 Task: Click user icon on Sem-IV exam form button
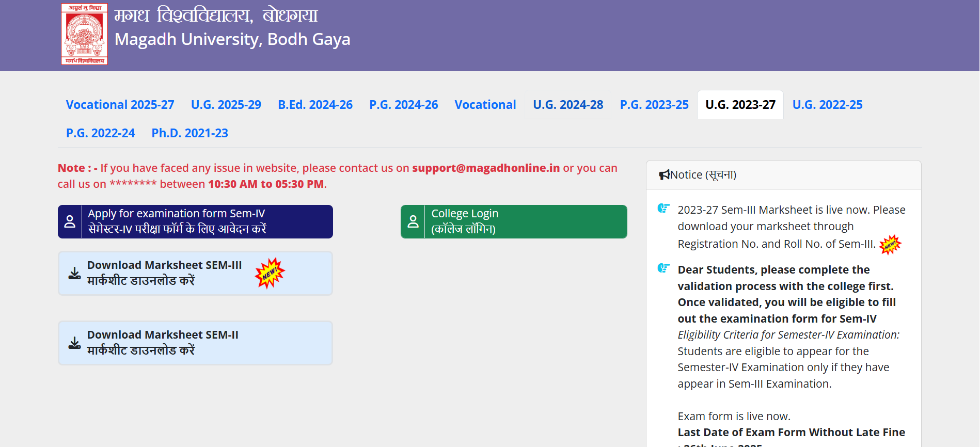(x=70, y=221)
